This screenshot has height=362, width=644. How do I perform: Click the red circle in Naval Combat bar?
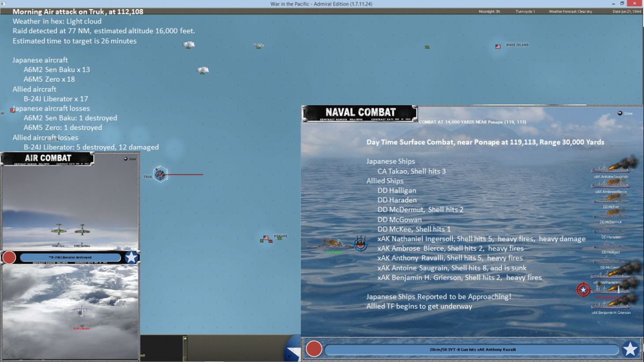click(x=313, y=349)
